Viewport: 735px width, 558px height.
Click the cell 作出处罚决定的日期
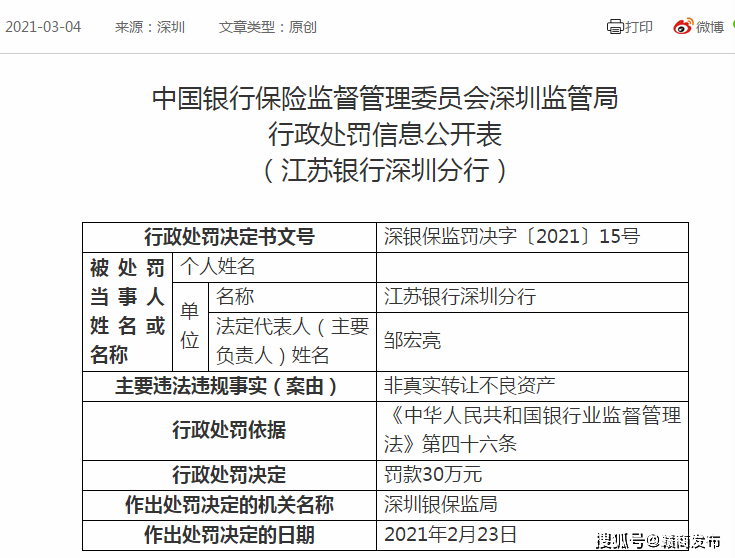[229, 535]
